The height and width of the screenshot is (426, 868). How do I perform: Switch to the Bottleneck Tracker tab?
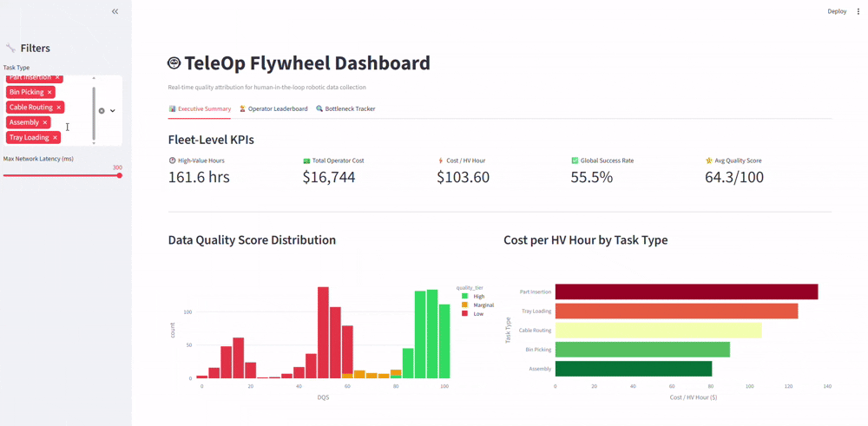click(345, 109)
